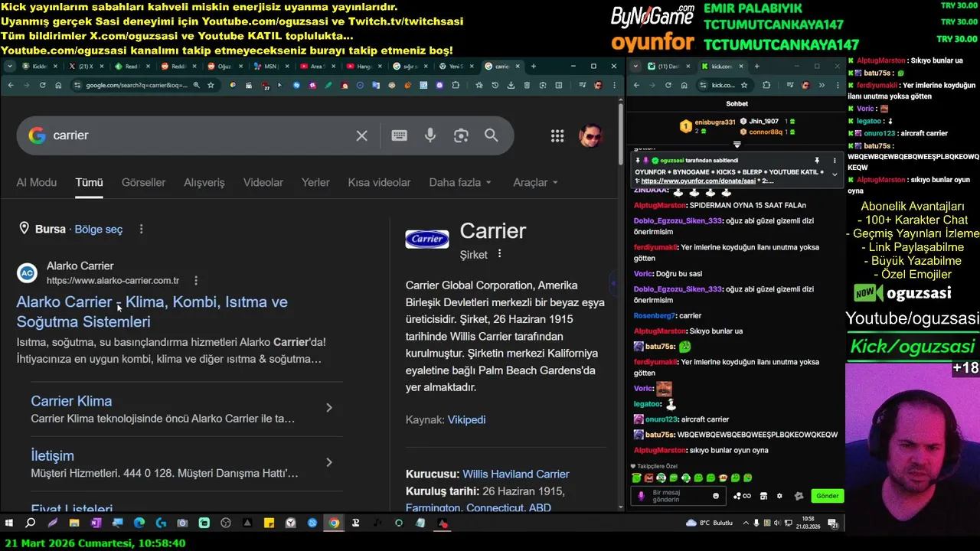The width and height of the screenshot is (980, 551).
Task: Go back in the Google search window
Action: point(11,85)
